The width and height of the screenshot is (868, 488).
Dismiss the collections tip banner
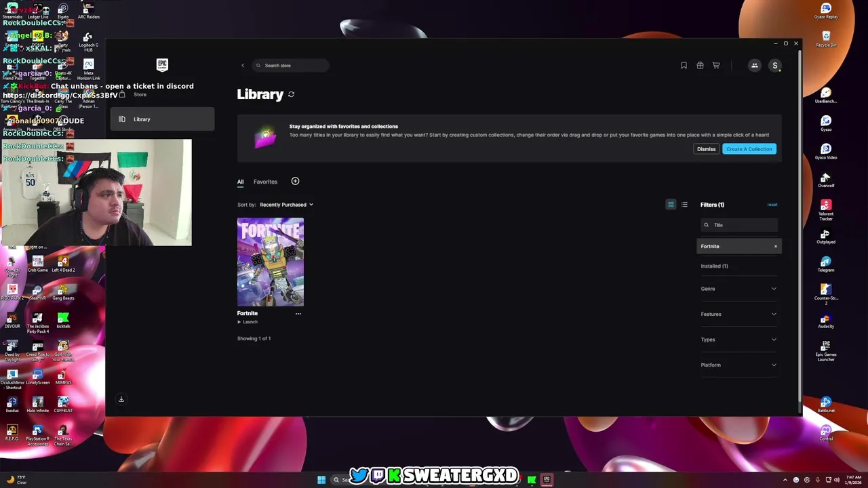(706, 149)
